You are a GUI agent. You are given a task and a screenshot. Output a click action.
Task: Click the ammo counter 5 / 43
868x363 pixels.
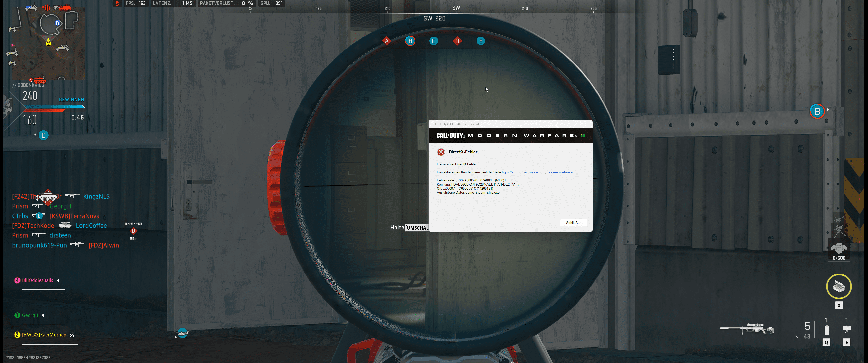point(807,330)
